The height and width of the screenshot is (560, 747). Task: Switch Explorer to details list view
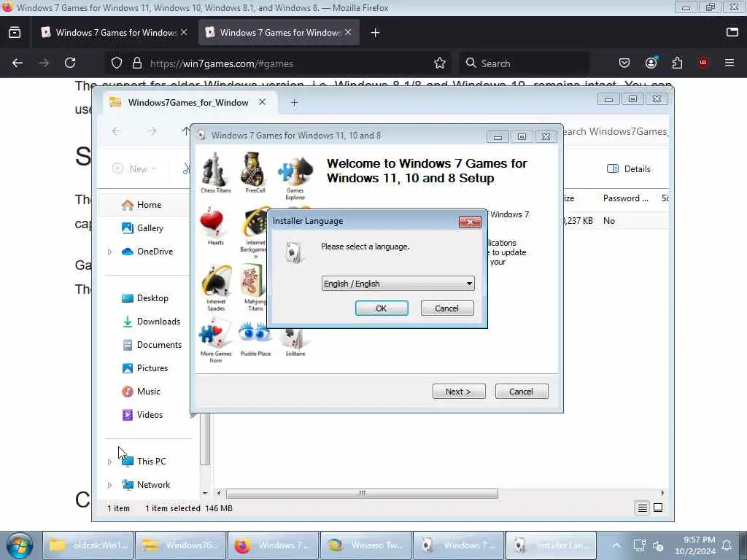tap(642, 508)
